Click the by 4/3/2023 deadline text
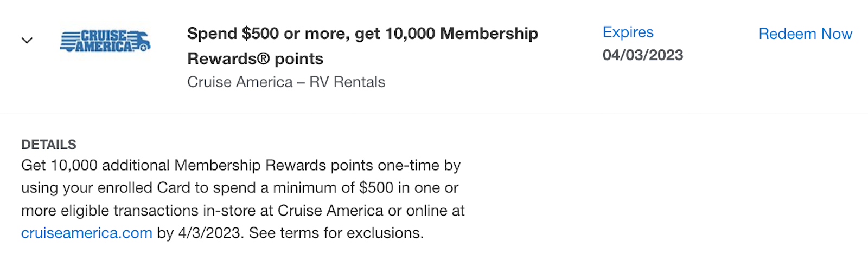Image resolution: width=868 pixels, height=261 pixels. [200, 233]
